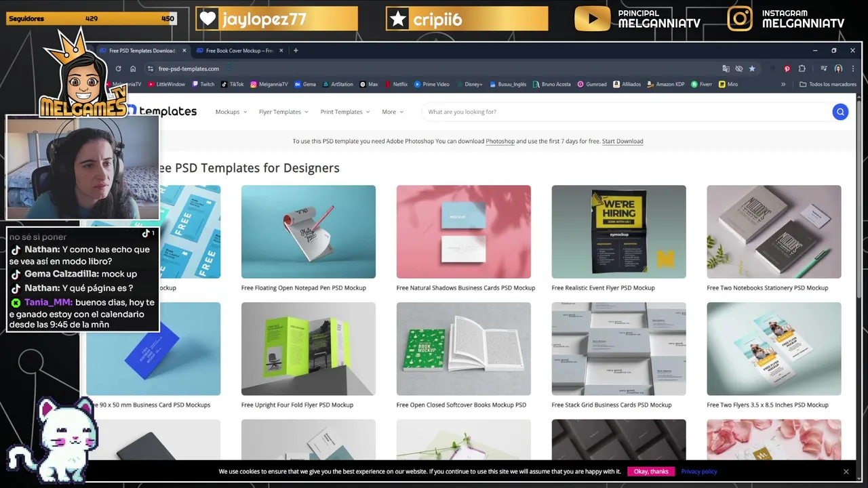Viewport: 868px width, 488px height.
Task: Open the Busuu_Inglés bookmark
Action: 508,84
